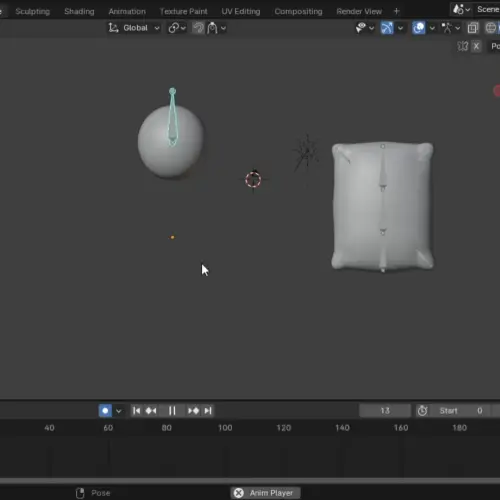This screenshot has height=500, width=500.
Task: Toggle show gizmos button
Action: (387, 28)
